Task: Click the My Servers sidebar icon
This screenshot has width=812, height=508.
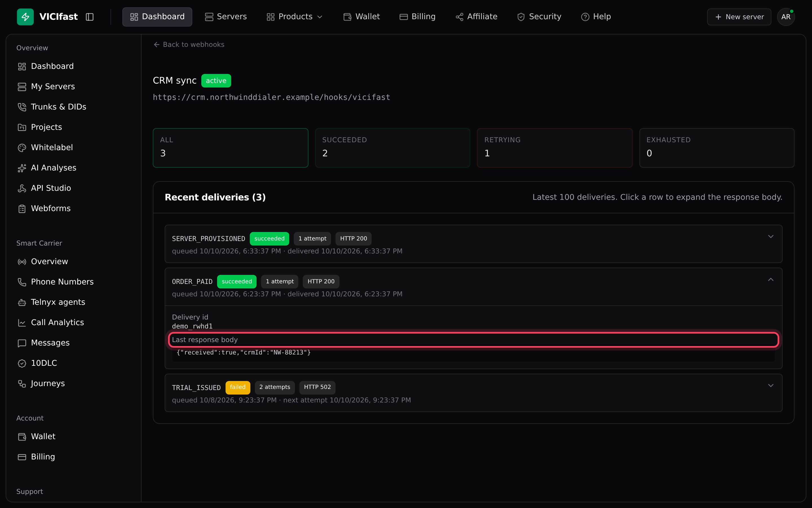Action: tap(22, 87)
